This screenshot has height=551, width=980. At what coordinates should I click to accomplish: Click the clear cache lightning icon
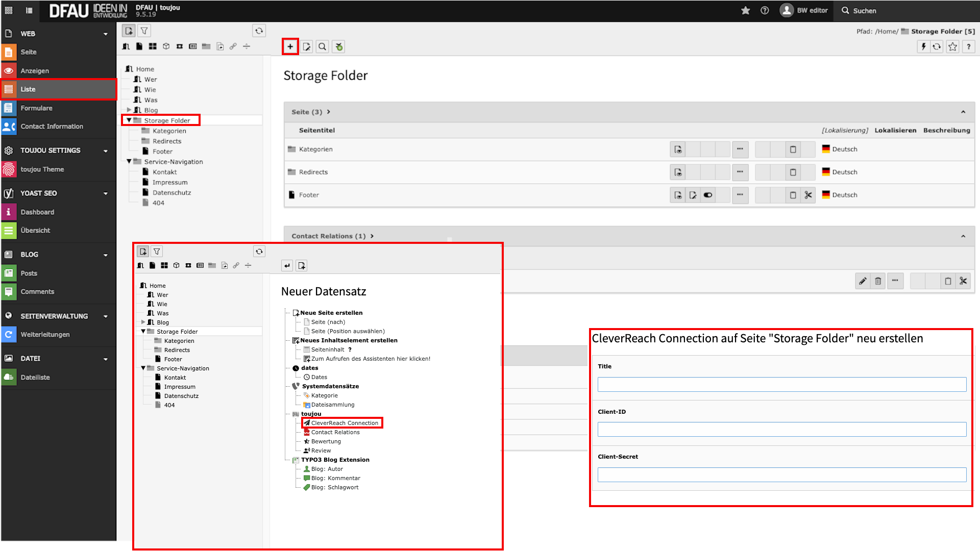923,47
